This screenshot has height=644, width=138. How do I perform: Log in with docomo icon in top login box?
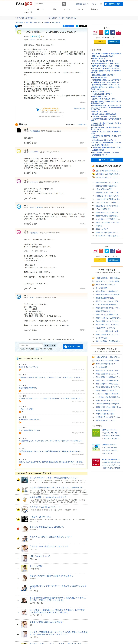tap(118, 32)
